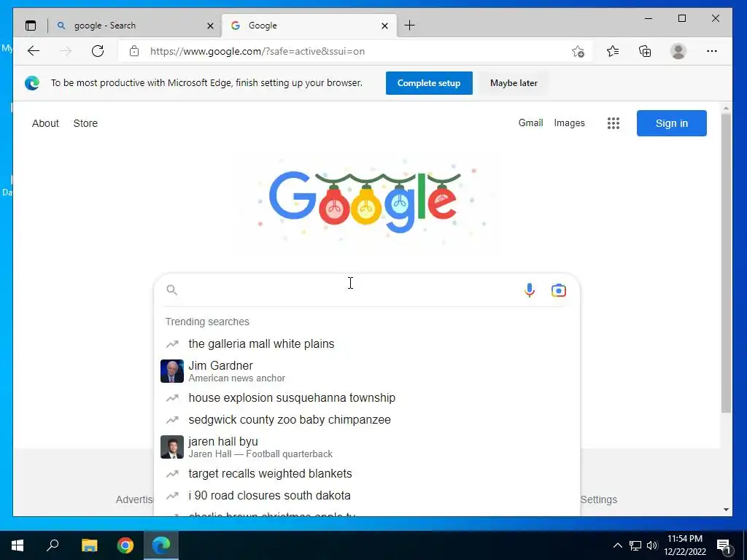The height and width of the screenshot is (560, 747).
Task: Search by image with camera icon
Action: [x=558, y=290]
